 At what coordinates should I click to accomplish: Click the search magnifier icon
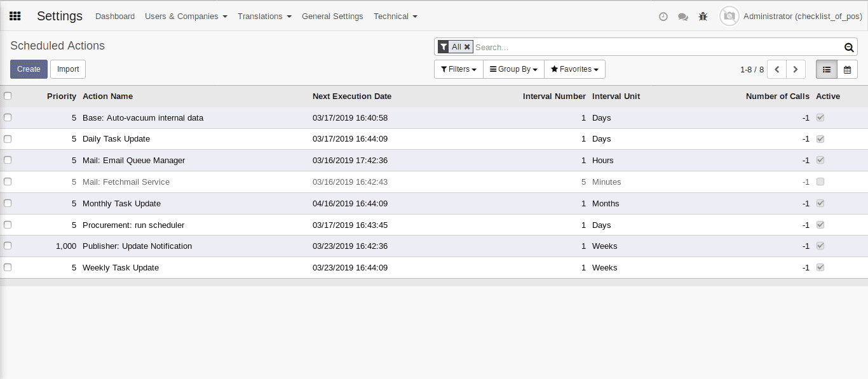click(849, 47)
